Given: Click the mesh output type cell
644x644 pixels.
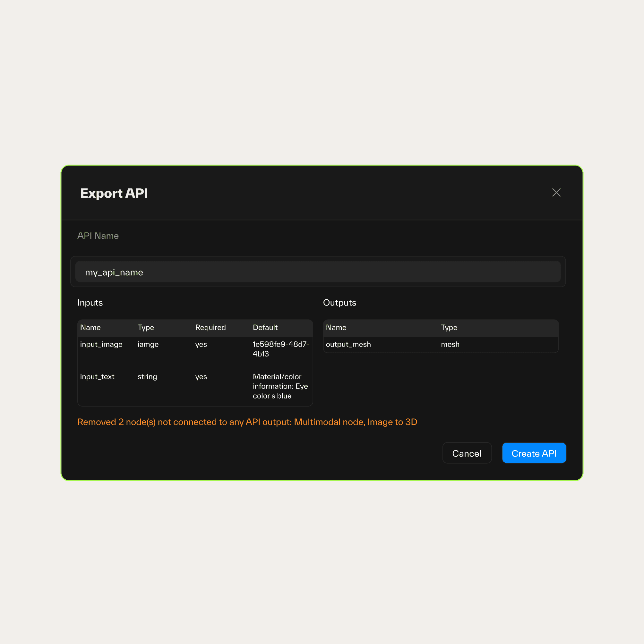Looking at the screenshot, I should [x=450, y=344].
